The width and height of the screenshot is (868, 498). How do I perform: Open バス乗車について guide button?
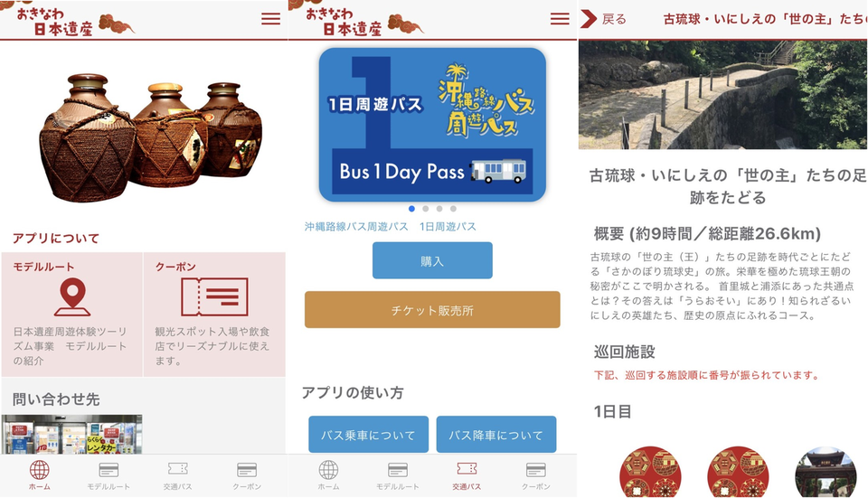pos(368,435)
